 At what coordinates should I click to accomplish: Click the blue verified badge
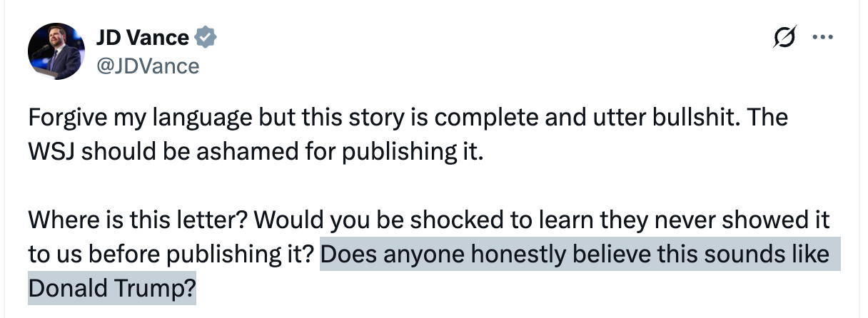[x=206, y=38]
